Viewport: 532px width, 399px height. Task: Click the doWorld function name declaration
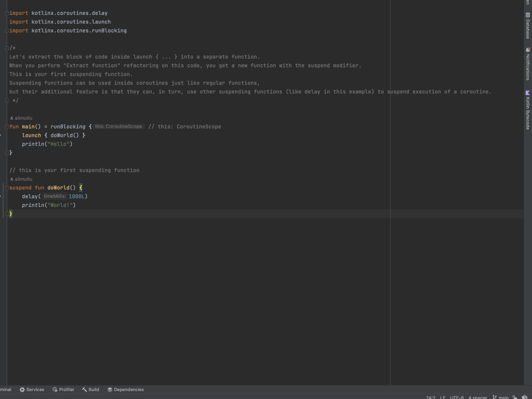click(59, 188)
